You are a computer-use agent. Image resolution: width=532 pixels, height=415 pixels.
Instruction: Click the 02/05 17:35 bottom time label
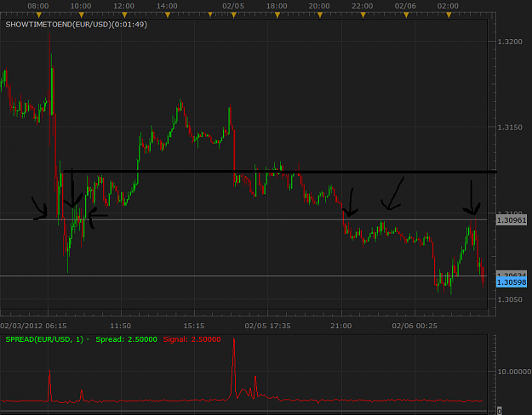pyautogui.click(x=267, y=326)
